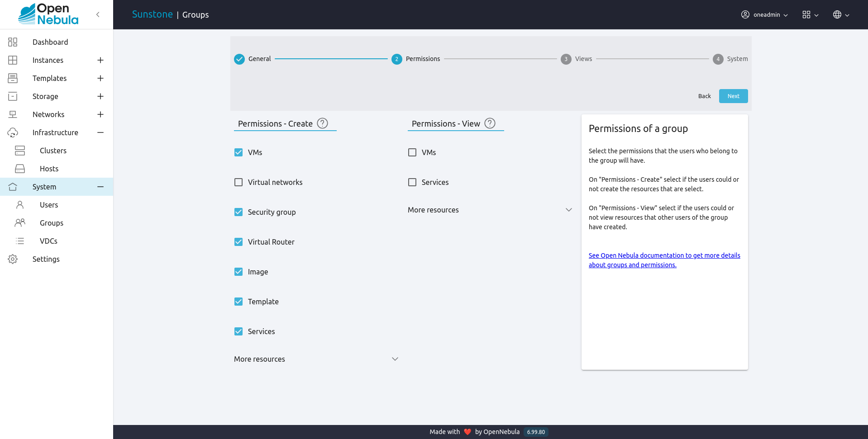Open Dashboard from the sidebar

pos(57,42)
